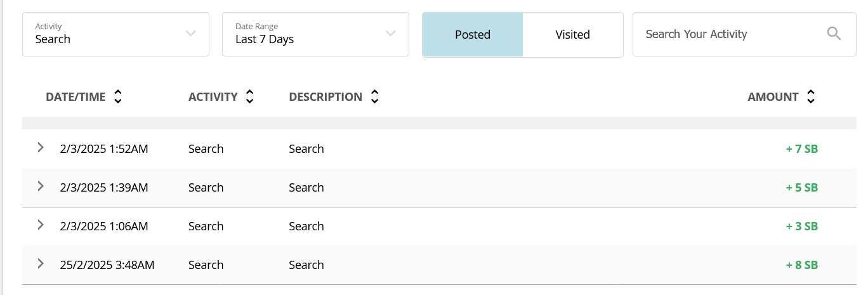Expand the 2/3/2025 1:52AM row

coord(41,148)
